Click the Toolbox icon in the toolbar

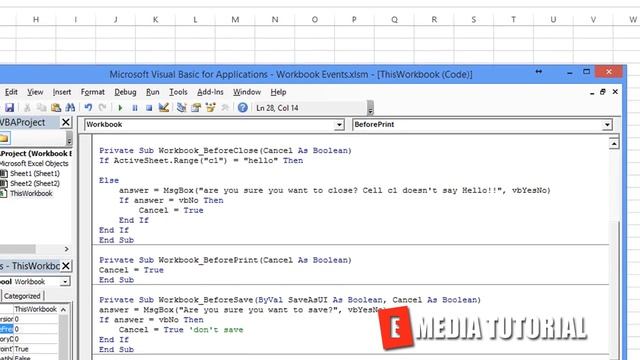coord(225,108)
